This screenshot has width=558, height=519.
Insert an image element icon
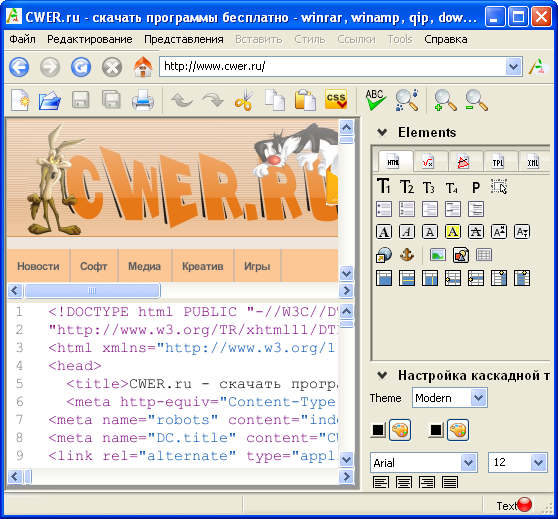coord(438,255)
